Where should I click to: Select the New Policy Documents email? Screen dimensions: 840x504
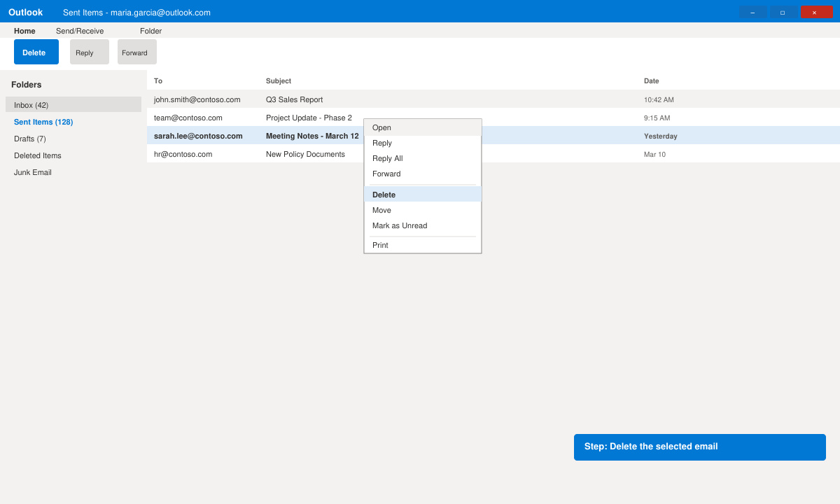[493, 154]
